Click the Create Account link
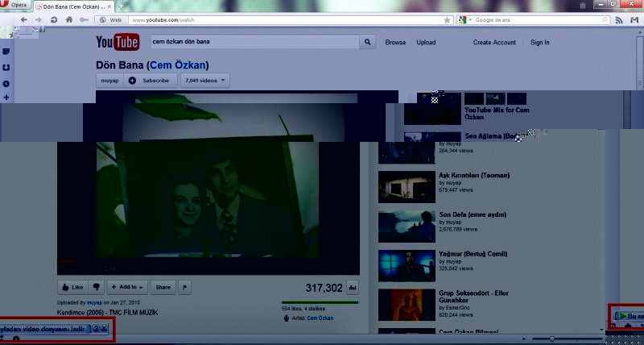The image size is (644, 345). point(494,43)
